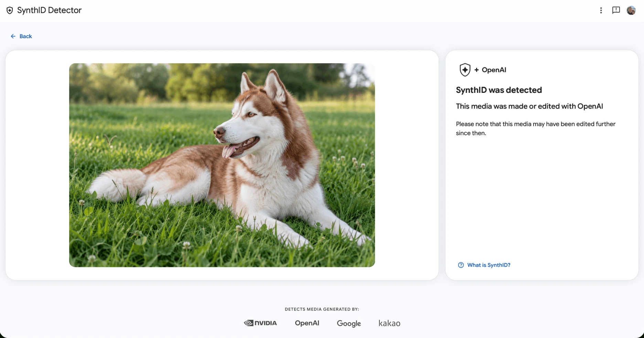Open the three-dot more options menu
The height and width of the screenshot is (338, 644).
[601, 10]
